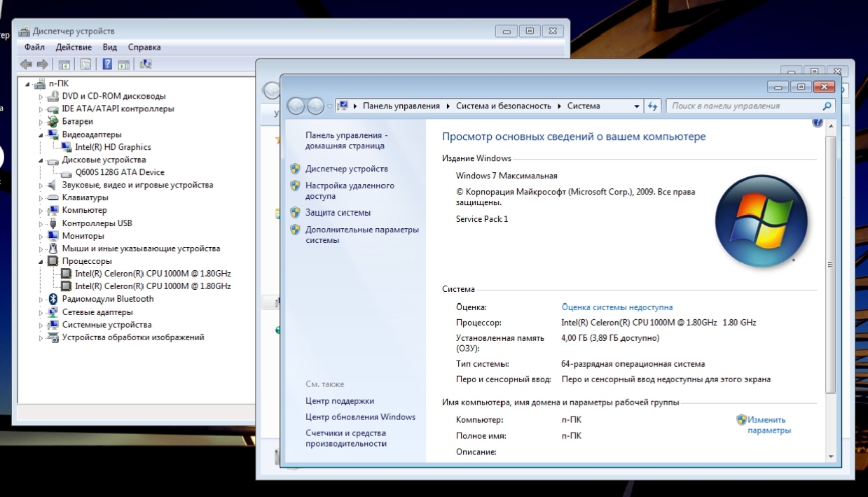The image size is (868, 497).
Task: Expand the DVD и CD-ROM дисководы node
Action: [x=41, y=97]
